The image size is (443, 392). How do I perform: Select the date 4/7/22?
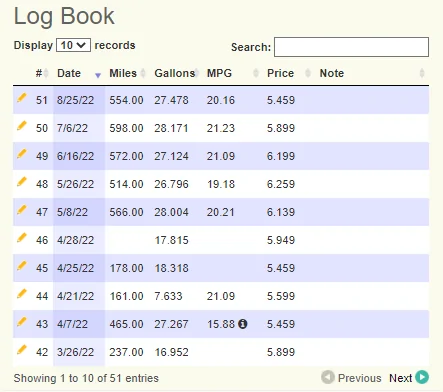pyautogui.click(x=72, y=324)
